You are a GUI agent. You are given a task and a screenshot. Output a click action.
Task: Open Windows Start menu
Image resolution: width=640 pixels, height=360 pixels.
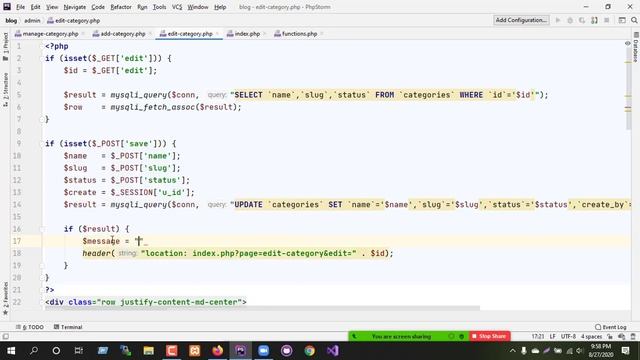point(11,351)
